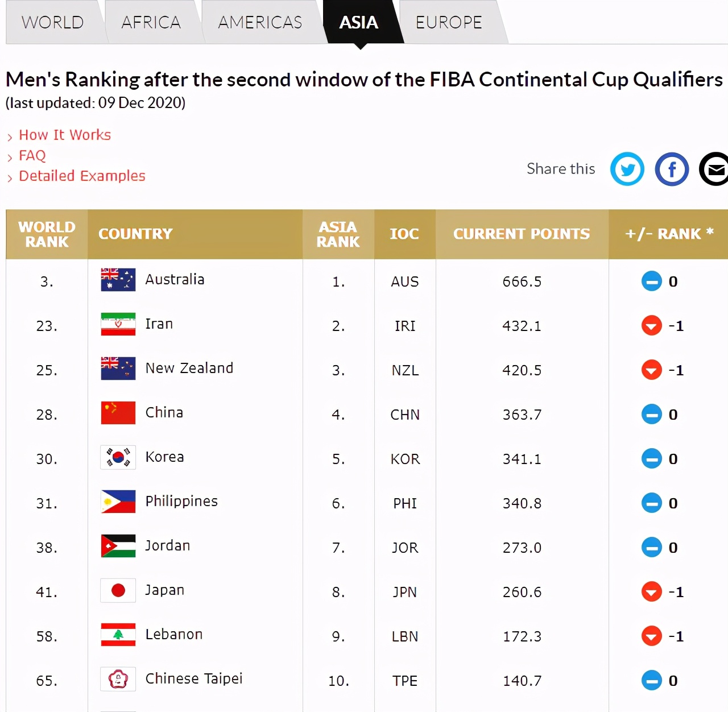Click the Philippines flag icon
The width and height of the screenshot is (728, 712).
click(118, 502)
